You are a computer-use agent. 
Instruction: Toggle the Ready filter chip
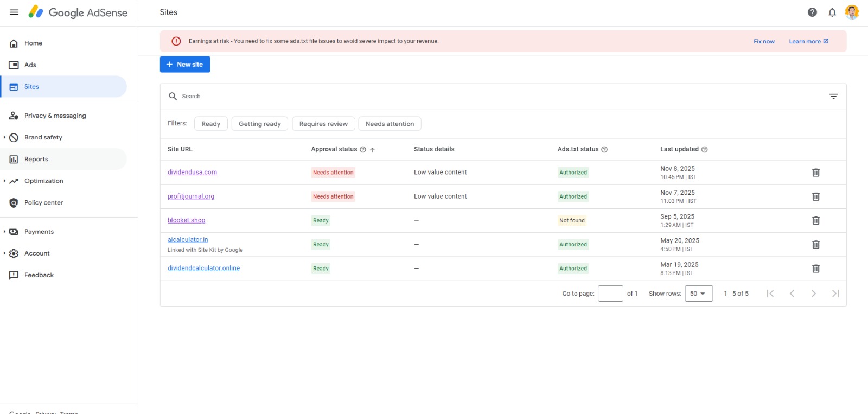point(210,124)
